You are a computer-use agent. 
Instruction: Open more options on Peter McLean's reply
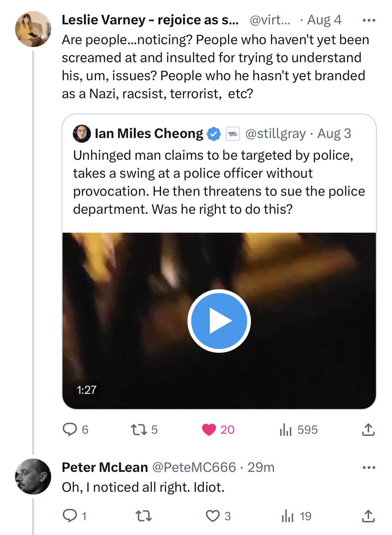[369, 467]
